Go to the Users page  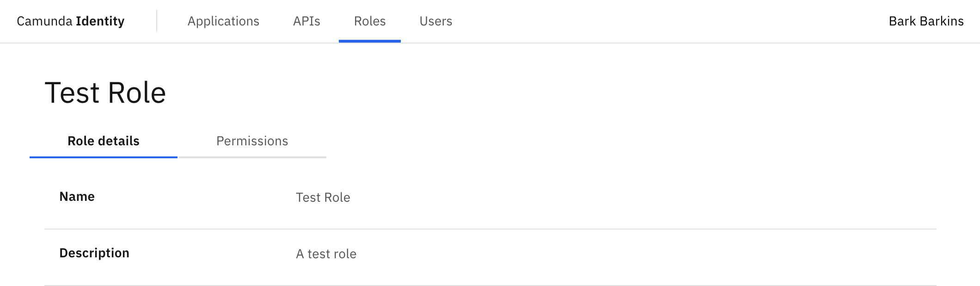click(x=435, y=21)
